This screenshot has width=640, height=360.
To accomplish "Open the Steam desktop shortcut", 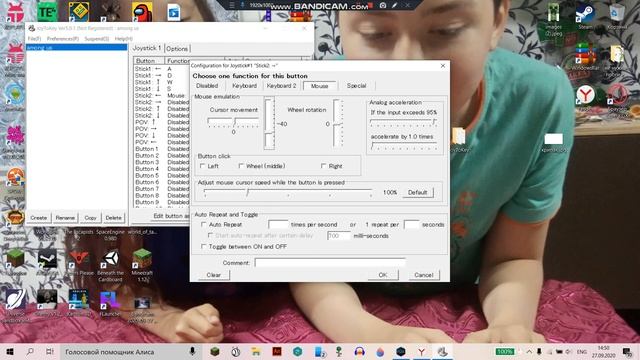I will tap(585, 16).
